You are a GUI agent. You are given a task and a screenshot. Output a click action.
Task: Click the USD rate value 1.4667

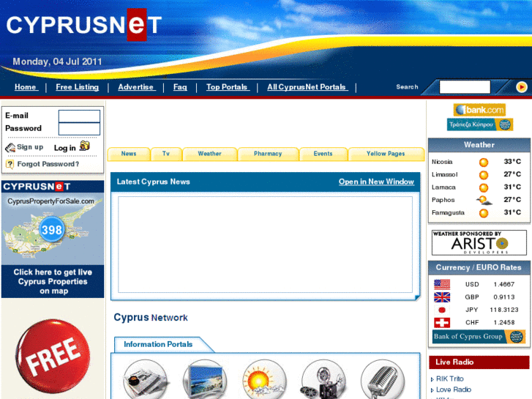coord(504,284)
